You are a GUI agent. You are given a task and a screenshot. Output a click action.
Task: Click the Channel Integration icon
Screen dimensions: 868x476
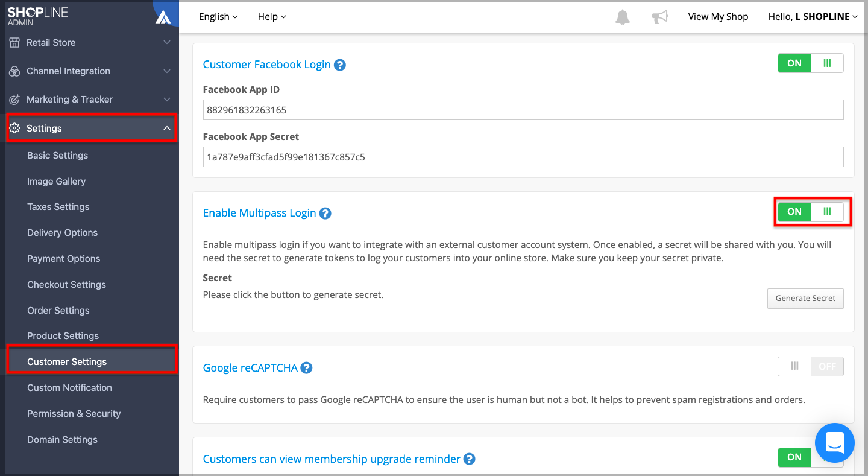pos(14,71)
